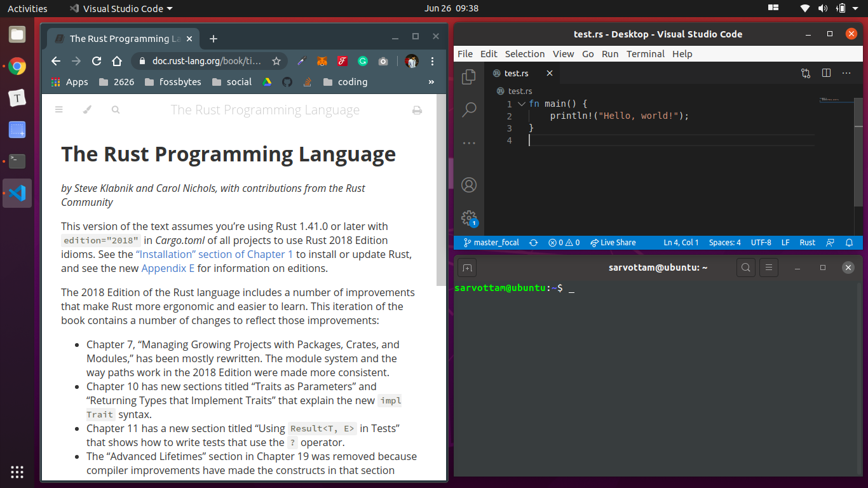Click the search icon in terminal header
The height and width of the screenshot is (488, 868).
pyautogui.click(x=746, y=268)
